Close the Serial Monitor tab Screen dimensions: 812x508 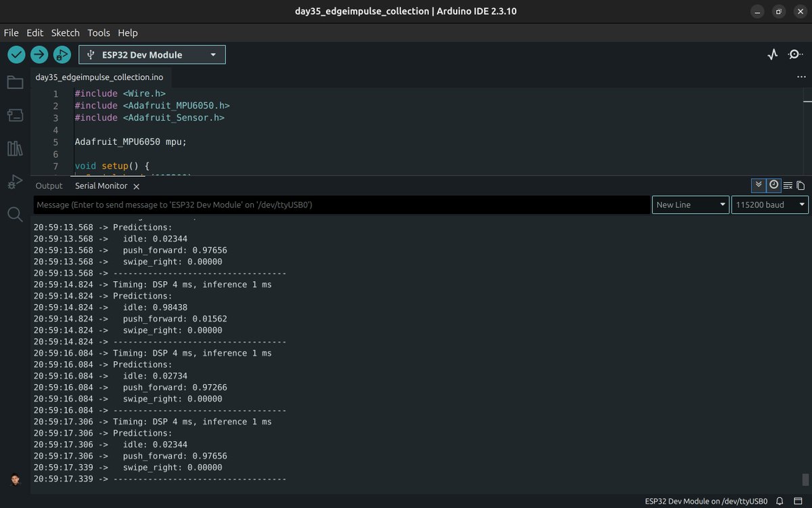pyautogui.click(x=136, y=186)
